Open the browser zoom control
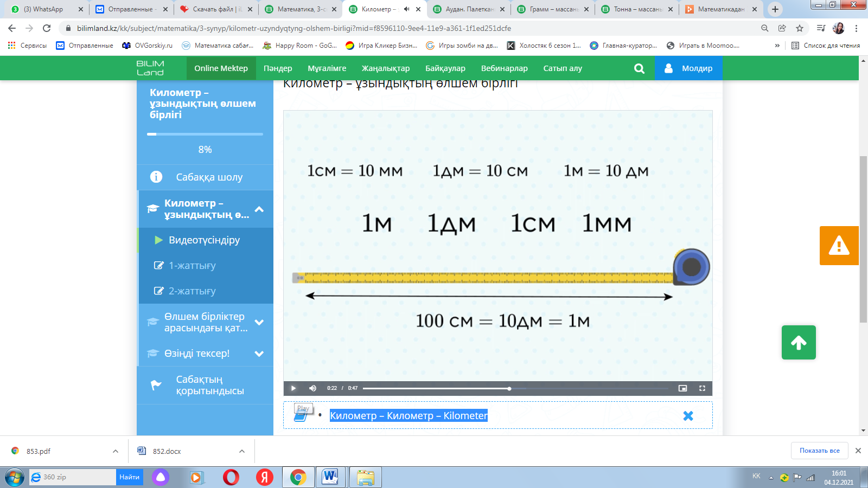868x488 pixels. pos(765,28)
